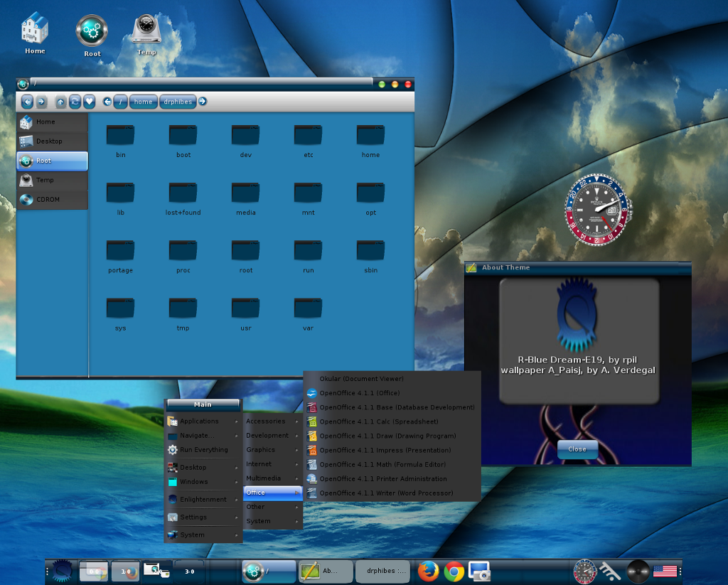Select the 'boot' folder
Screen dimensions: 728x585
point(183,140)
